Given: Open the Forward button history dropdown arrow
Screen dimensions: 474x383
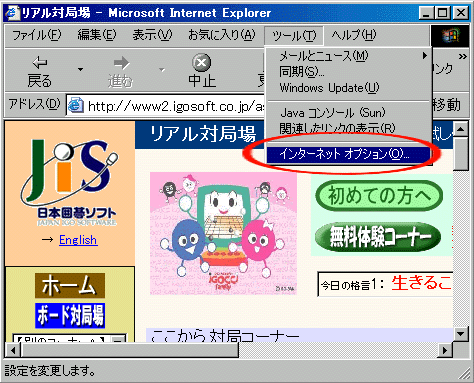Looking at the screenshot, I should [x=162, y=70].
